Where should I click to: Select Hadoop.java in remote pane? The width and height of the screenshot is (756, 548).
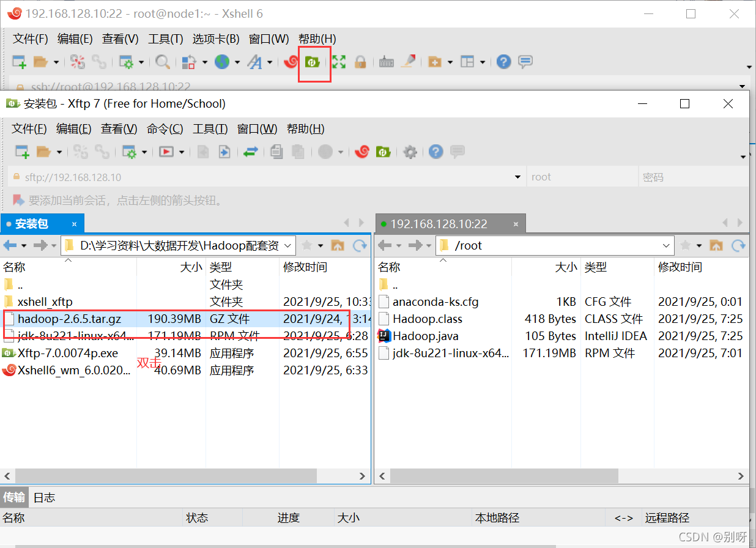425,336
